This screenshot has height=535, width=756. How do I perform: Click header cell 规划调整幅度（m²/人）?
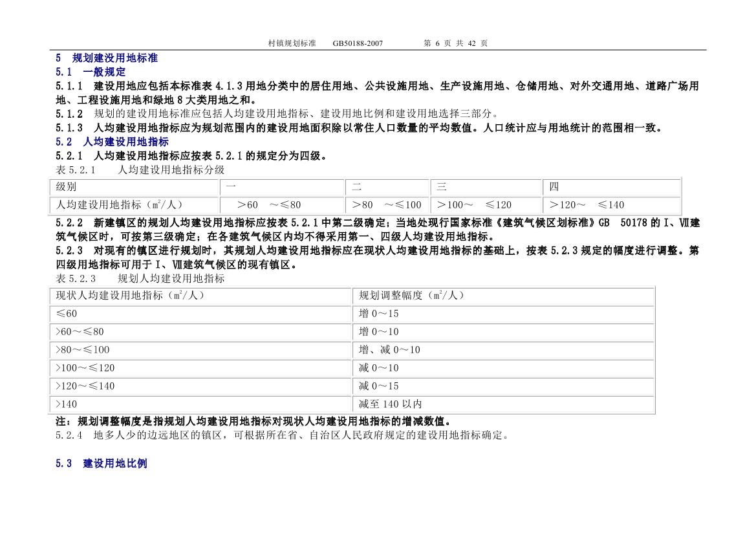click(x=503, y=296)
